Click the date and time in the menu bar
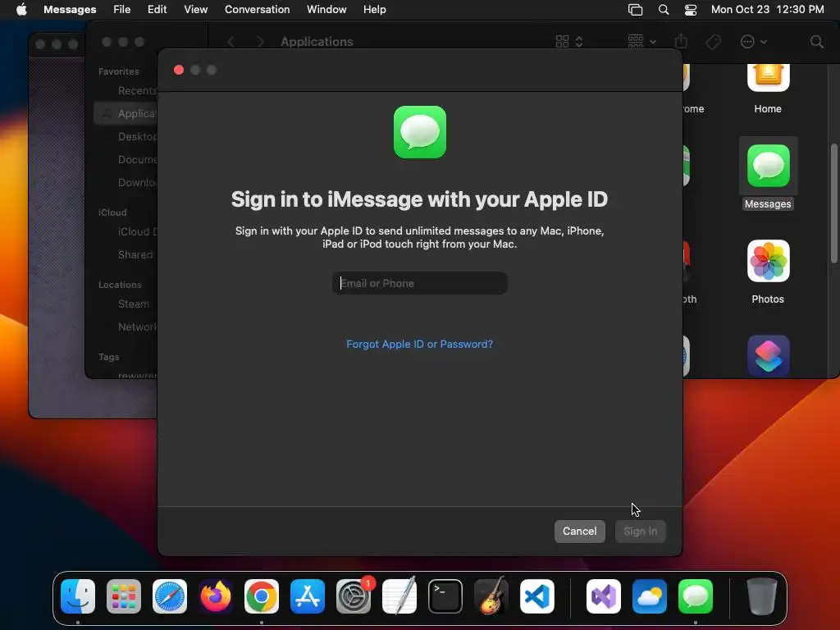The image size is (840, 630). pos(767,10)
